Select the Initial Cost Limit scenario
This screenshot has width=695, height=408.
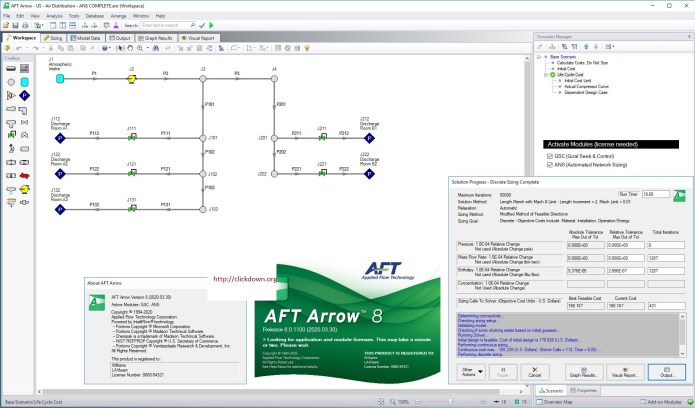pos(578,80)
